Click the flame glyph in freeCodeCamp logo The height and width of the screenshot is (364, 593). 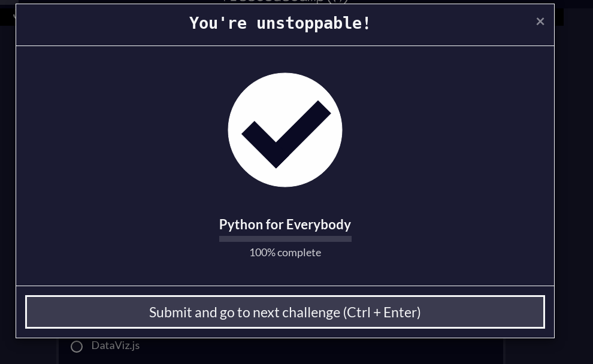coord(340,2)
